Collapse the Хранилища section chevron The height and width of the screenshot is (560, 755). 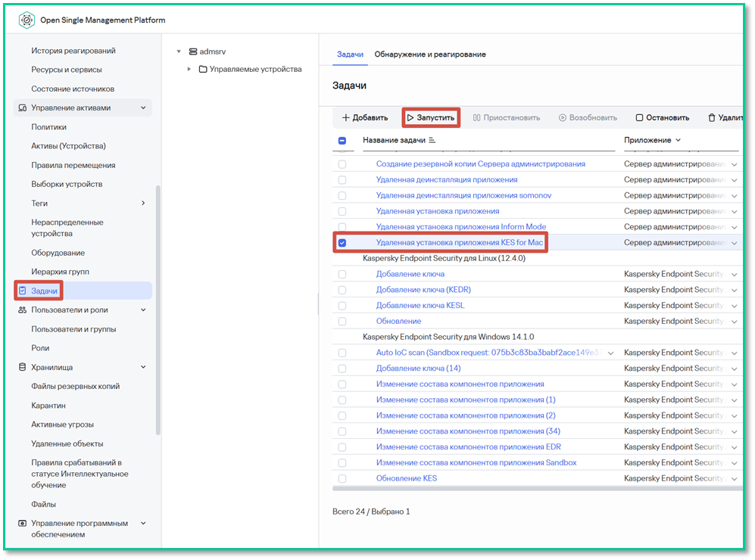[143, 367]
